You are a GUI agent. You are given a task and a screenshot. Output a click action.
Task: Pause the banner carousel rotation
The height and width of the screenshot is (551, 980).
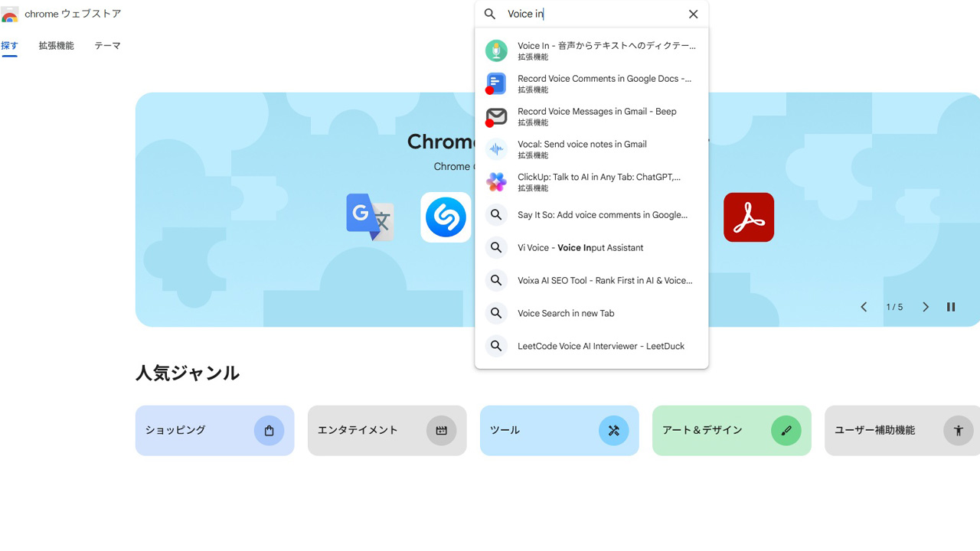(951, 306)
